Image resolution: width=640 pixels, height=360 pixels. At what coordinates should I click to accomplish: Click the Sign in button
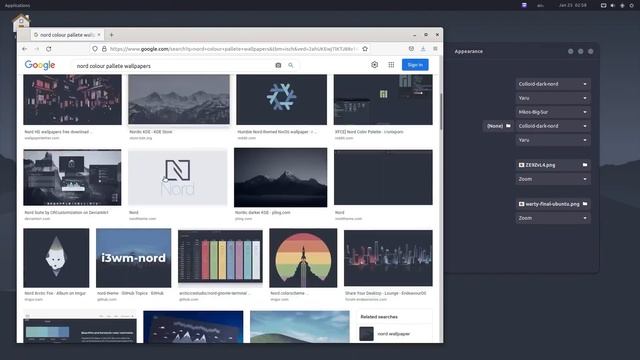tap(415, 64)
